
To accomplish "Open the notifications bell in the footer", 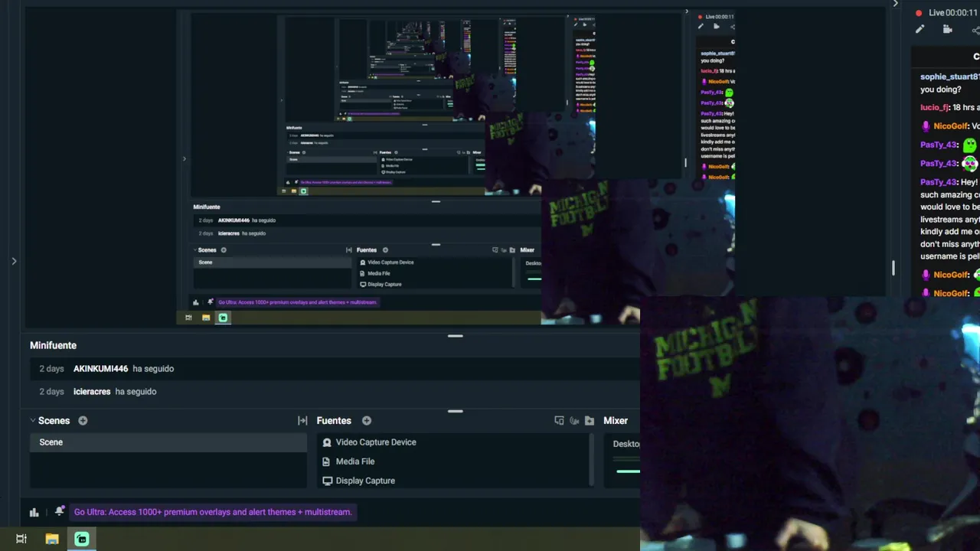I will tap(59, 511).
